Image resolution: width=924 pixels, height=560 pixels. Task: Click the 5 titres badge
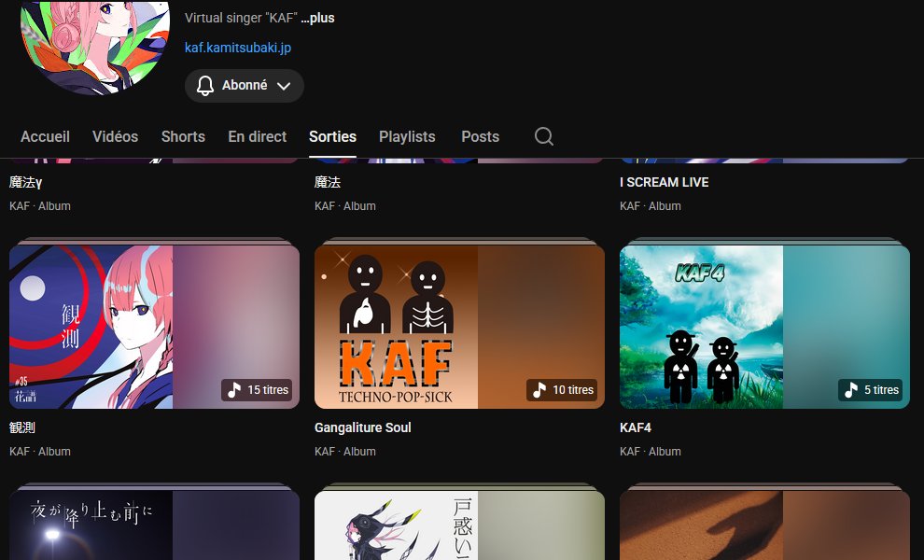(871, 389)
